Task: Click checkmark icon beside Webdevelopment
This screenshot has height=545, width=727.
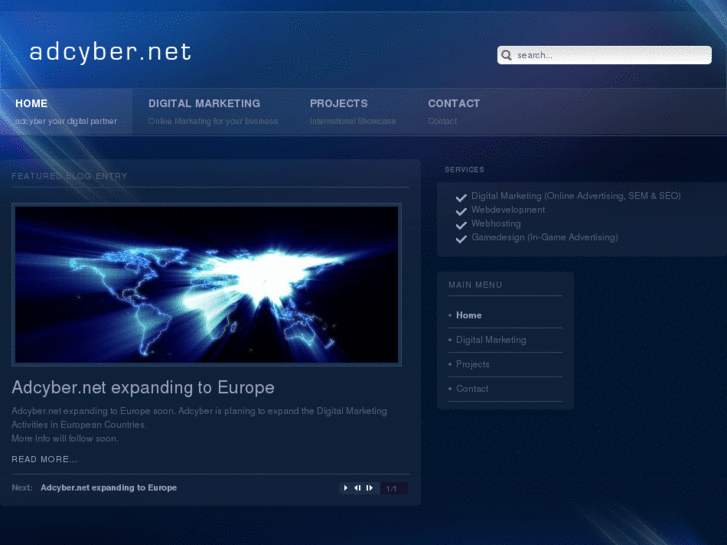Action: tap(461, 212)
